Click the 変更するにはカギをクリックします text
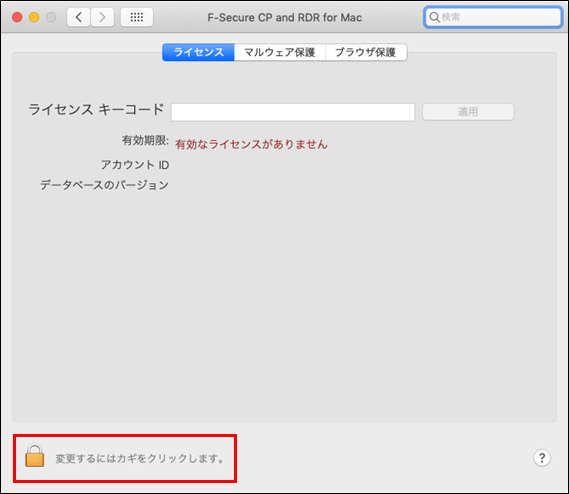 [x=140, y=459]
